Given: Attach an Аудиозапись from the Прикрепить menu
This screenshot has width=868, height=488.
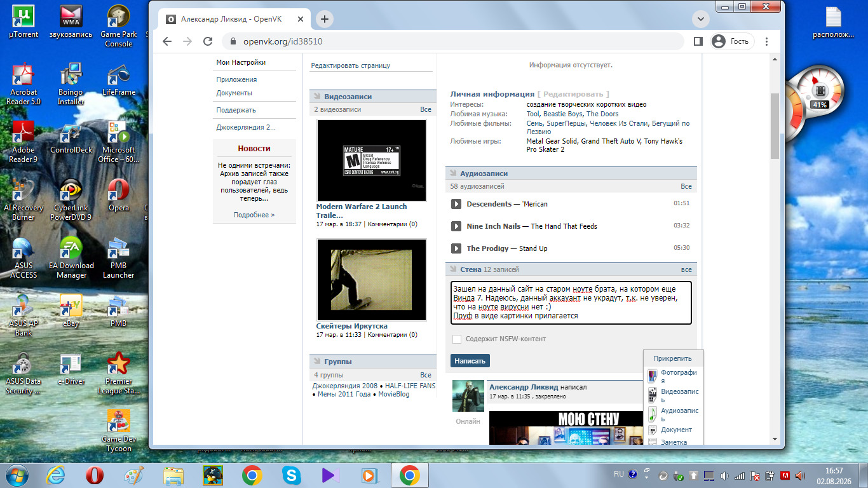Looking at the screenshot, I should (673, 414).
